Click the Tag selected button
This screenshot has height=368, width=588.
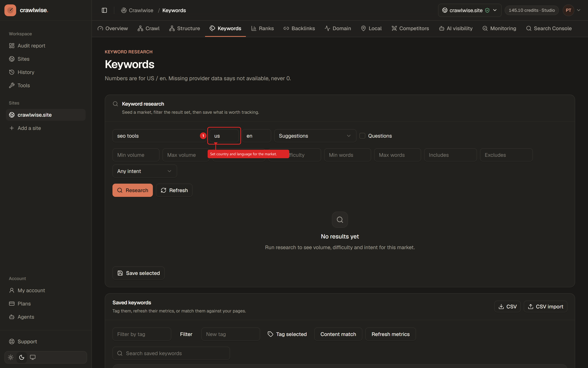tap(287, 334)
